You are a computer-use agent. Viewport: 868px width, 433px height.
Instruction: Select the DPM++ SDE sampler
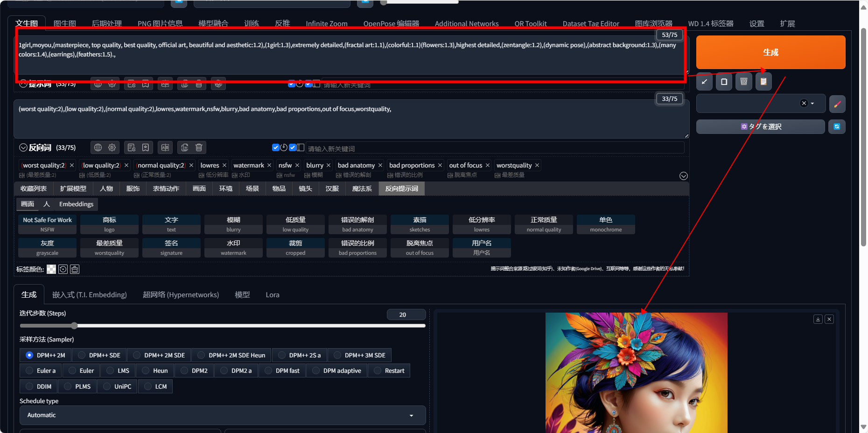pos(99,355)
